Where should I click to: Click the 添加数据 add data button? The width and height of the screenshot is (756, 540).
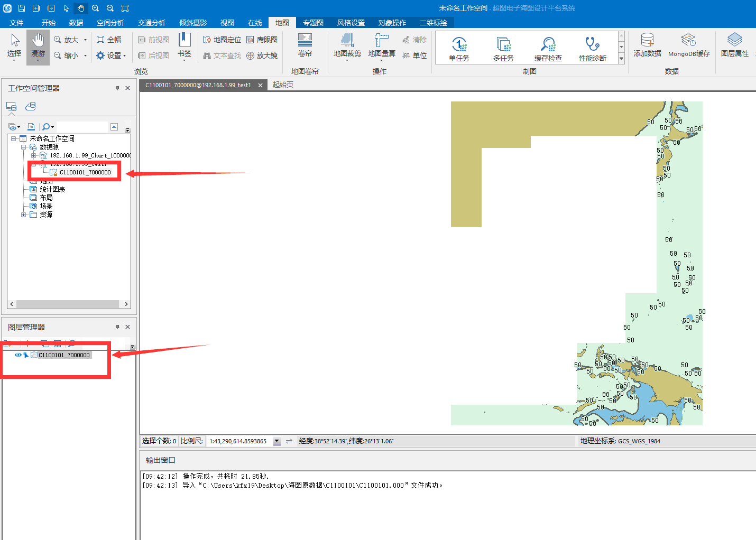coord(648,45)
